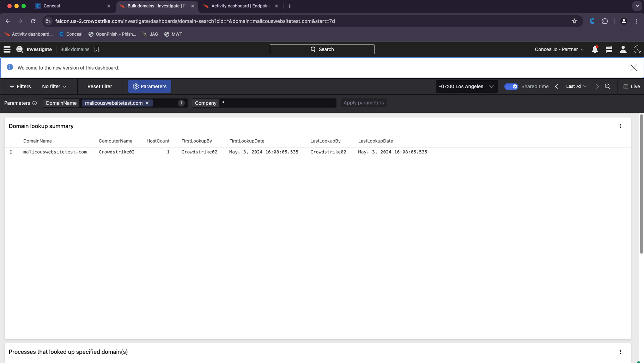This screenshot has width=644, height=363.
Task: Open the No filter dropdown
Action: [54, 86]
